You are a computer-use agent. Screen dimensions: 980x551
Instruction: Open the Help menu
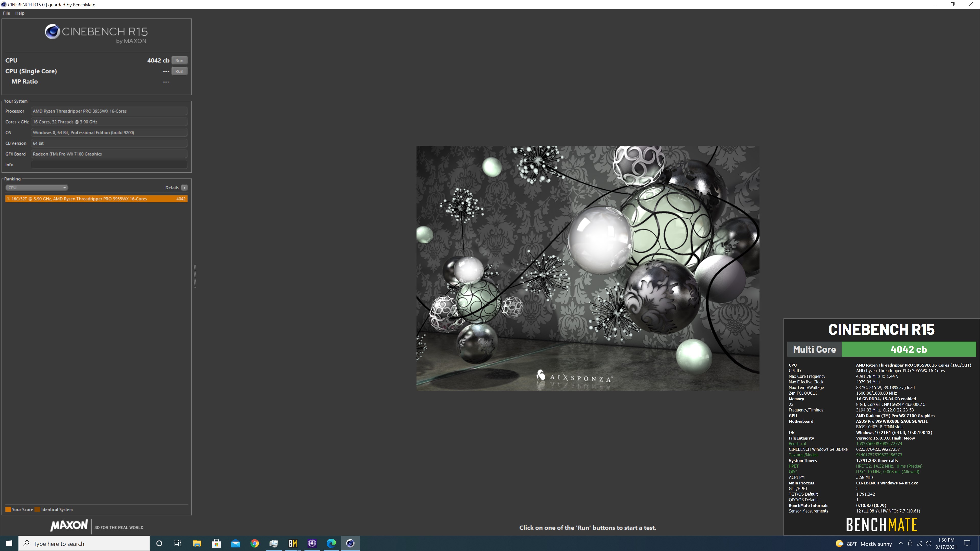(20, 13)
